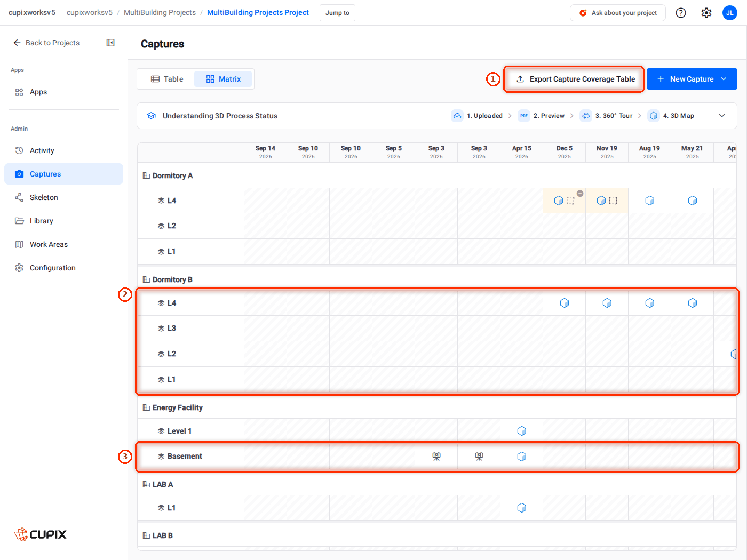Screen dimensions: 747x560
Task: Open Energy Facility Level 1 Apr 15 capture
Action: pyautogui.click(x=522, y=431)
